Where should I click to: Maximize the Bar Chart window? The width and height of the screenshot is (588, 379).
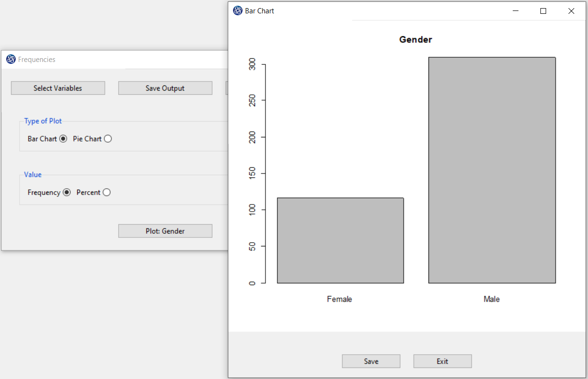coord(543,11)
